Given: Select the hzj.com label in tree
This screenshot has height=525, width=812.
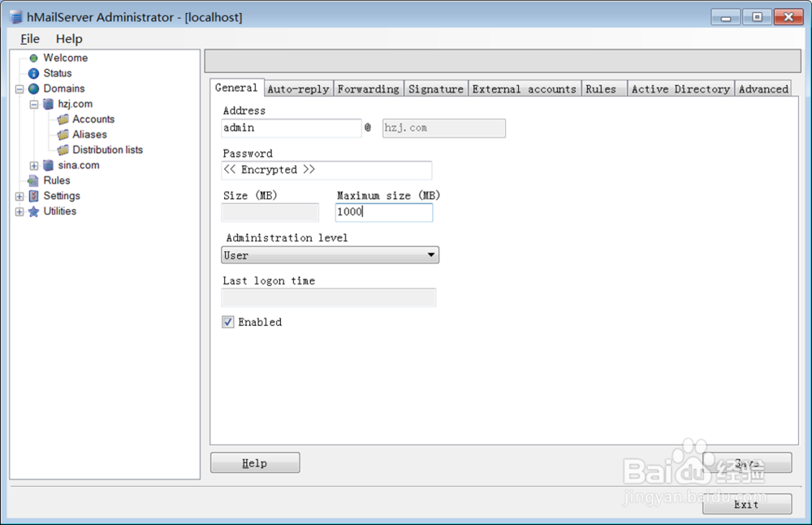Looking at the screenshot, I should (75, 104).
